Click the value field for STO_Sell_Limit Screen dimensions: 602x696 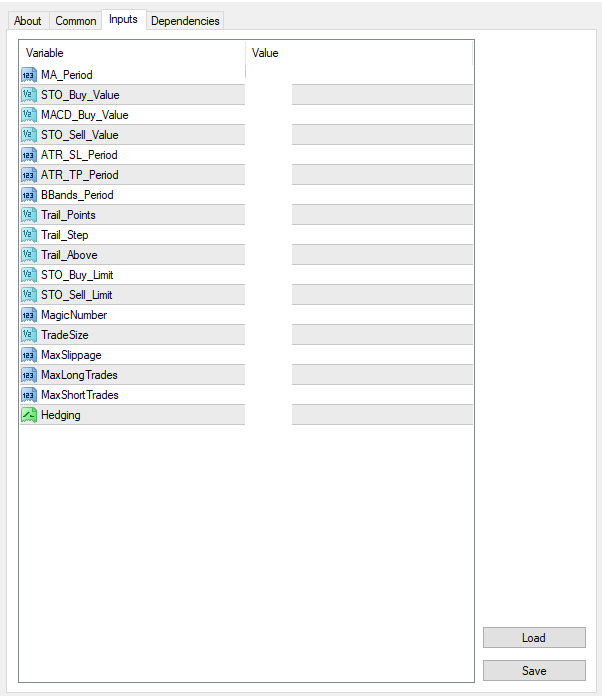[x=360, y=295]
